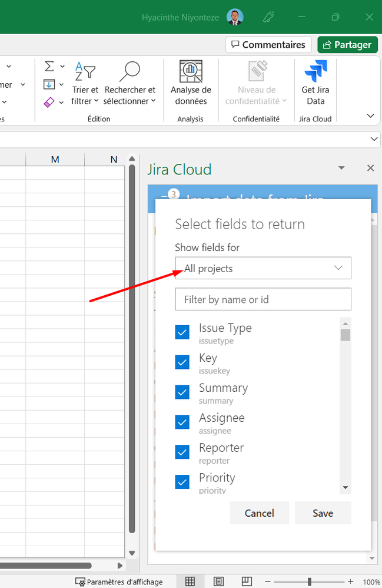Viewport: 382px width, 588px height.
Task: Open the Commentaires pane
Action: 268,45
